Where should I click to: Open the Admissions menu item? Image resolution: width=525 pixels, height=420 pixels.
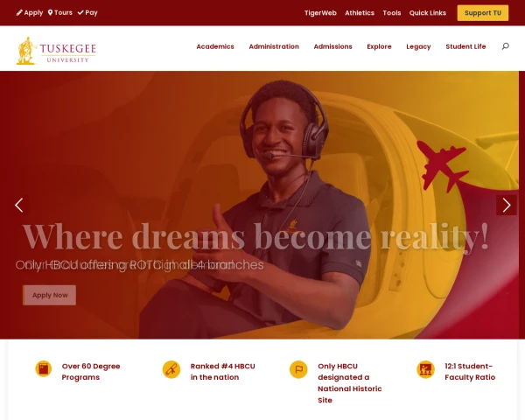(332, 46)
